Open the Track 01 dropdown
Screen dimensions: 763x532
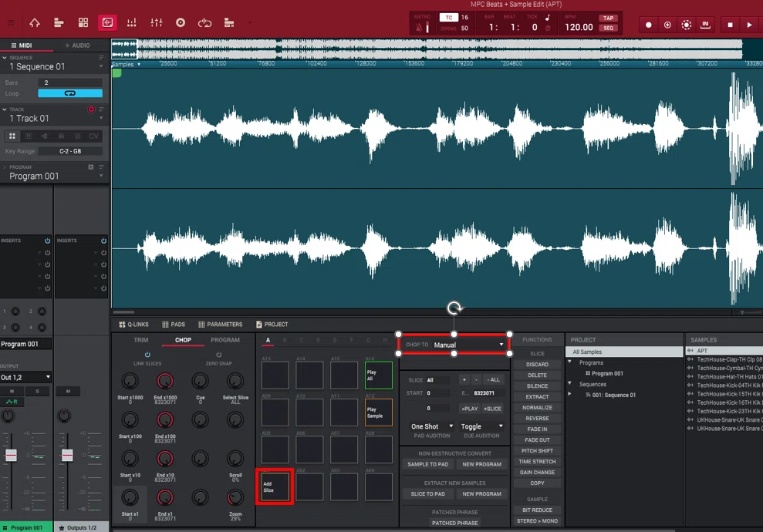(101, 119)
